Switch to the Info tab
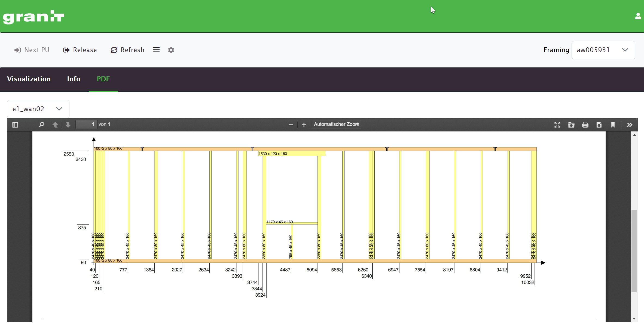The width and height of the screenshot is (644, 323). (x=74, y=79)
